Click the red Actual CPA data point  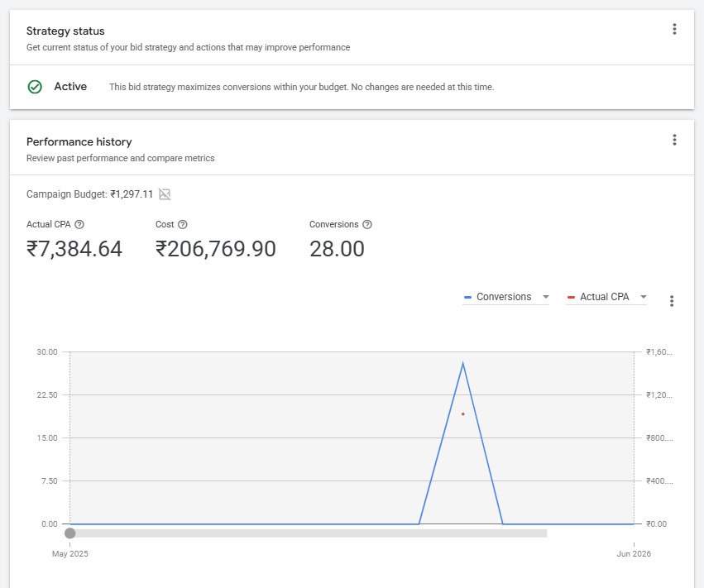(x=463, y=414)
